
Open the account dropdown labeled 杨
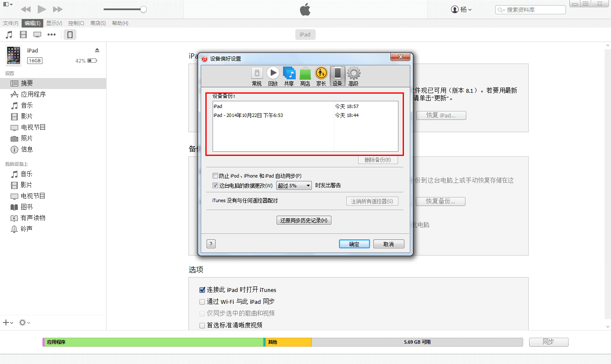point(461,9)
